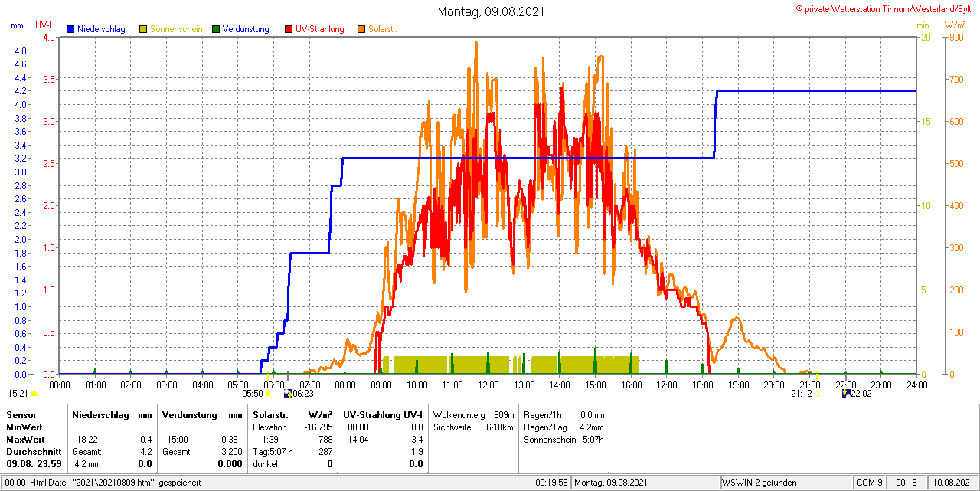
Task: Click the Elevation value -16.795
Action: (x=317, y=427)
